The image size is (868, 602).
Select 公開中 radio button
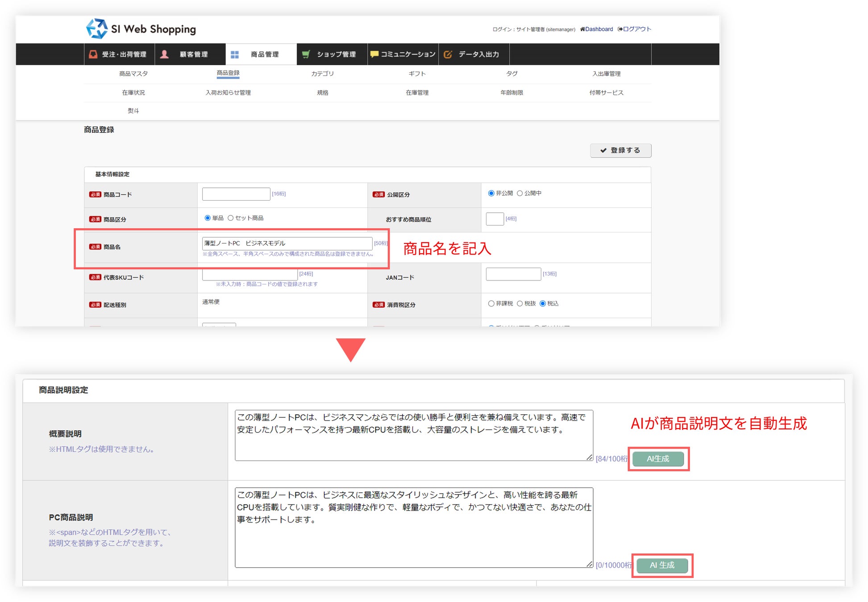(520, 193)
